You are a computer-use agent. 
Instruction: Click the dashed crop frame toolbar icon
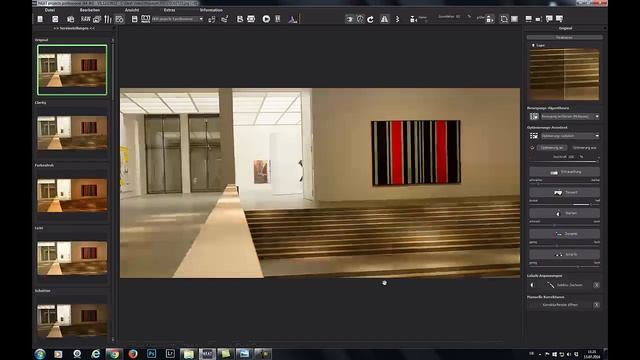(504, 19)
